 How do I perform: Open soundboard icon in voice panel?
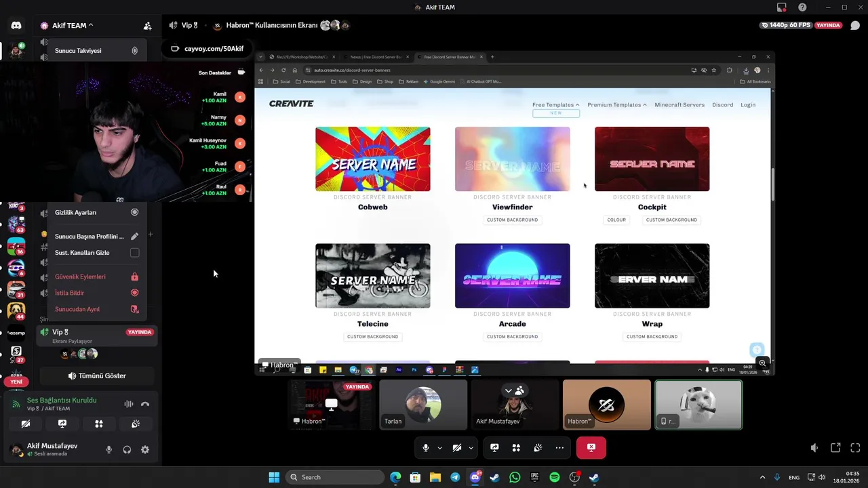coord(136,424)
